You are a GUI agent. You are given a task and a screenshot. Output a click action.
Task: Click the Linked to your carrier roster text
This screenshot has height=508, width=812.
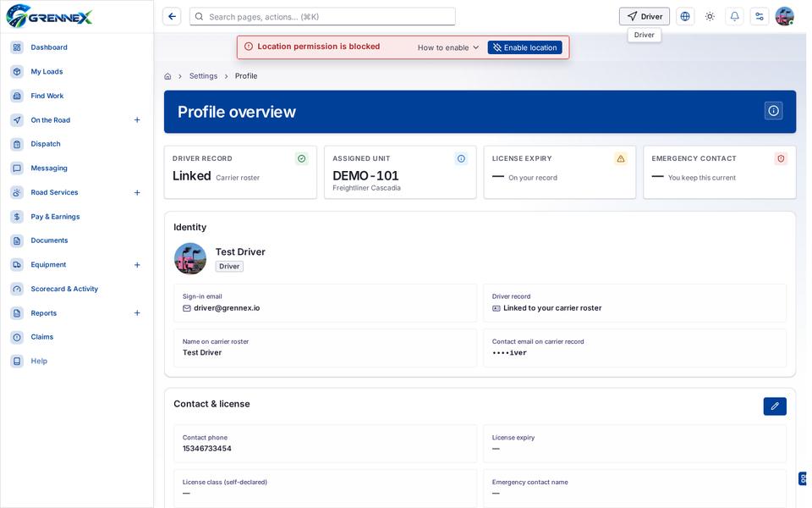pyautogui.click(x=552, y=308)
